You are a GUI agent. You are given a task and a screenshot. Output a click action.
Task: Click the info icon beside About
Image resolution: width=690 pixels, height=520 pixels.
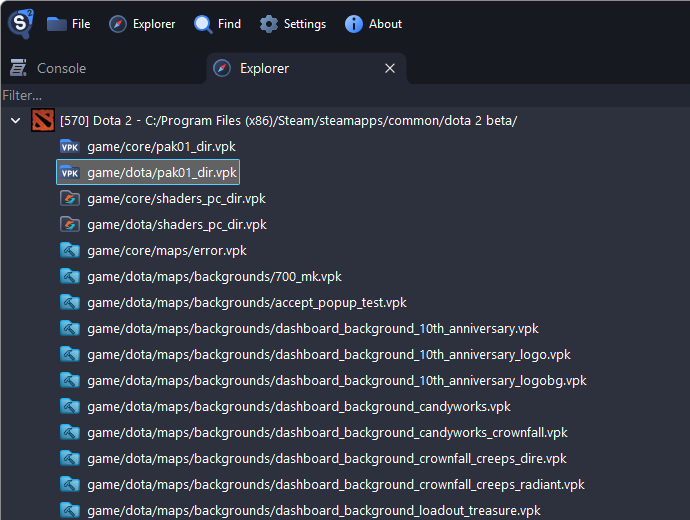click(x=354, y=24)
